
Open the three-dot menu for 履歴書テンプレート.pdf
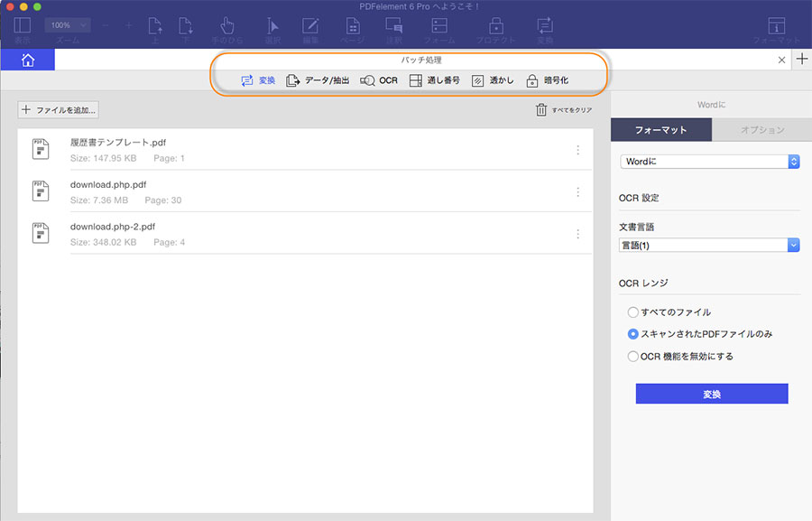(578, 150)
